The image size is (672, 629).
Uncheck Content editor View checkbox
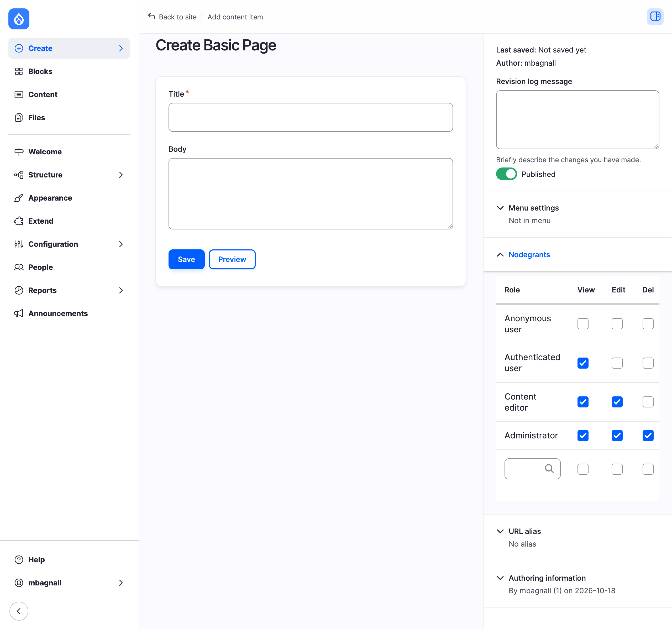point(583,402)
